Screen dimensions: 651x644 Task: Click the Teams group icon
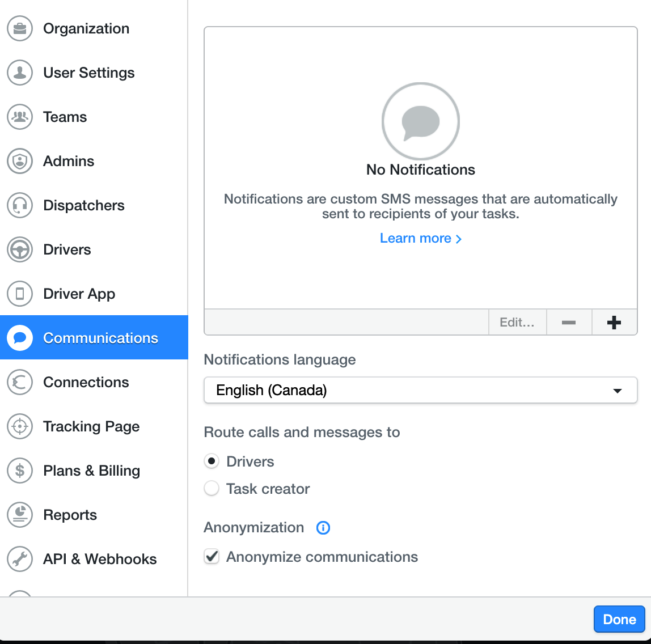(19, 117)
